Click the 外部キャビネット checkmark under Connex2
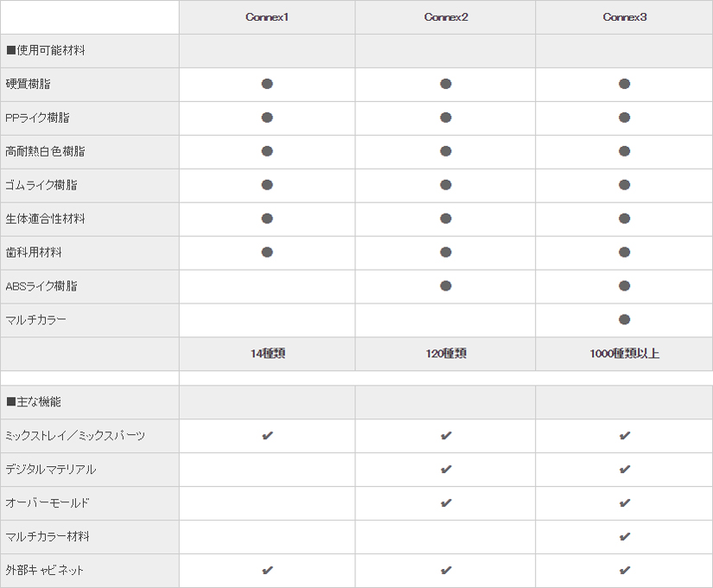The image size is (713, 588). point(446,570)
